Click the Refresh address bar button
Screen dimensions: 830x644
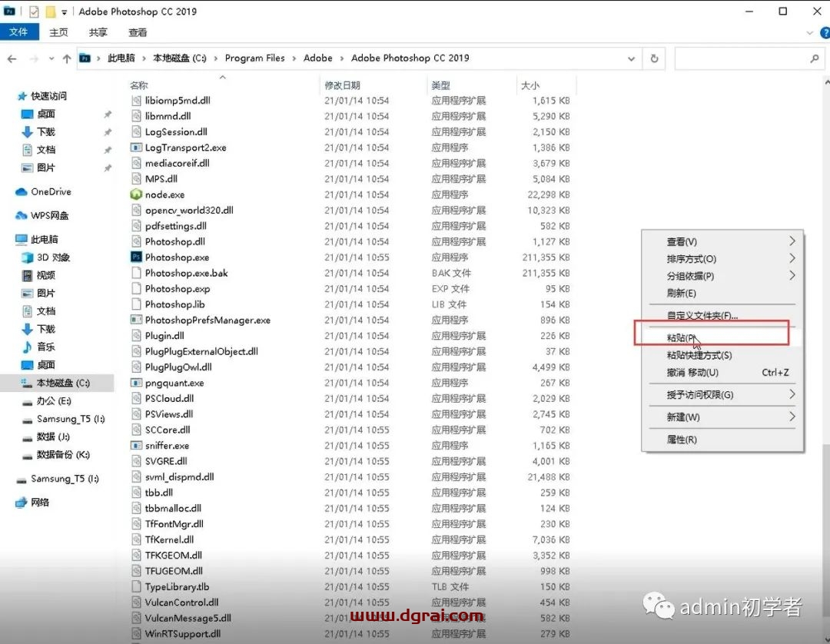click(x=654, y=58)
